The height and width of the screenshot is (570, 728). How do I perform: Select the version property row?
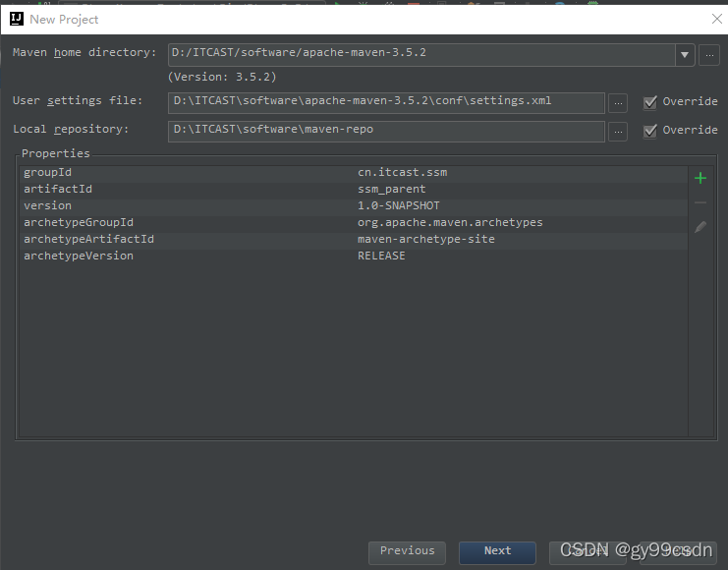tap(354, 206)
